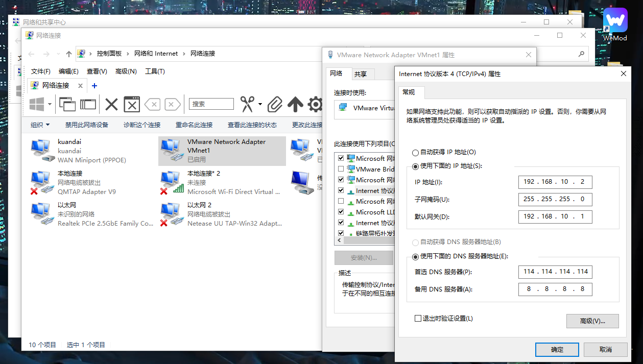Click the 默认网关 input field
This screenshot has height=364, width=643.
click(x=555, y=216)
